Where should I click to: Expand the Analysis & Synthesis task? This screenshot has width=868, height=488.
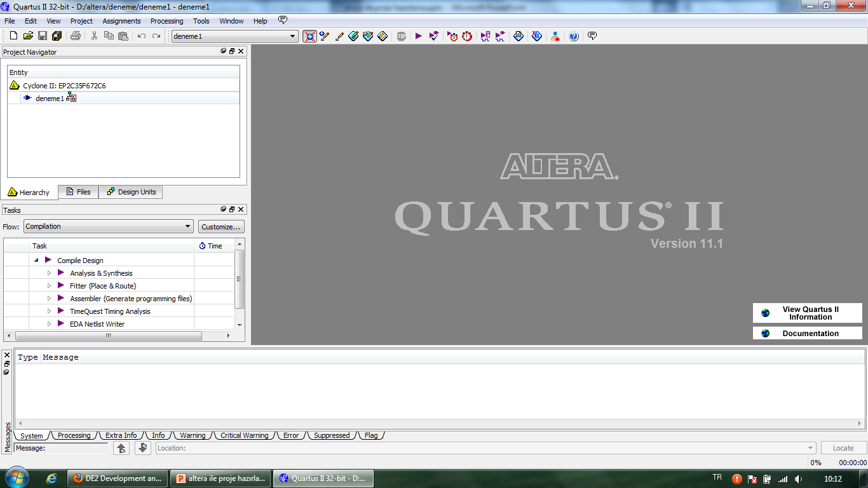(49, 273)
